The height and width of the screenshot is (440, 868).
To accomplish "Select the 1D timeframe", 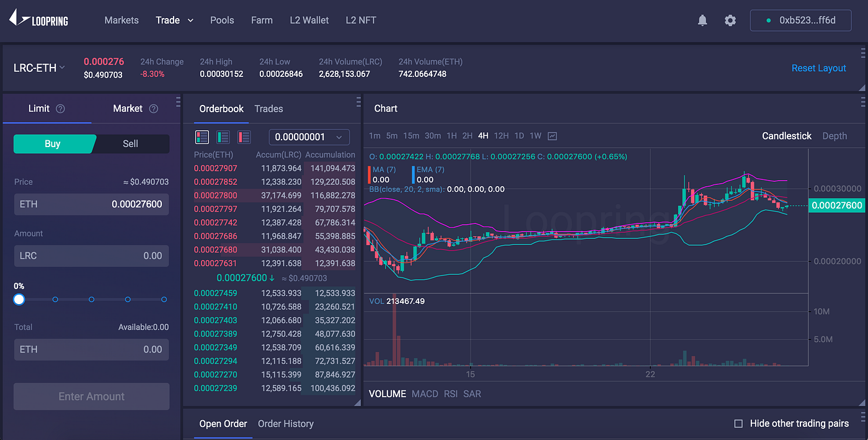I will 519,136.
